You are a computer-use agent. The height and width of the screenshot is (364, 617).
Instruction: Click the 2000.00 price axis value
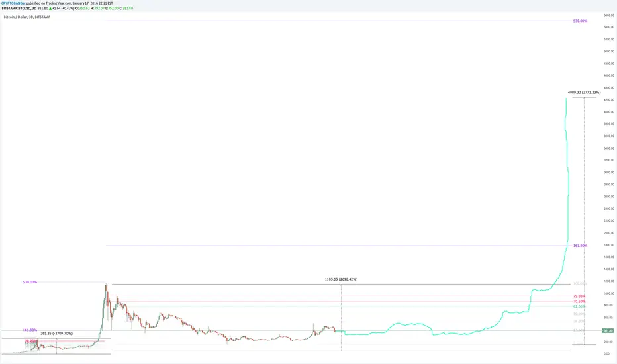click(609, 232)
